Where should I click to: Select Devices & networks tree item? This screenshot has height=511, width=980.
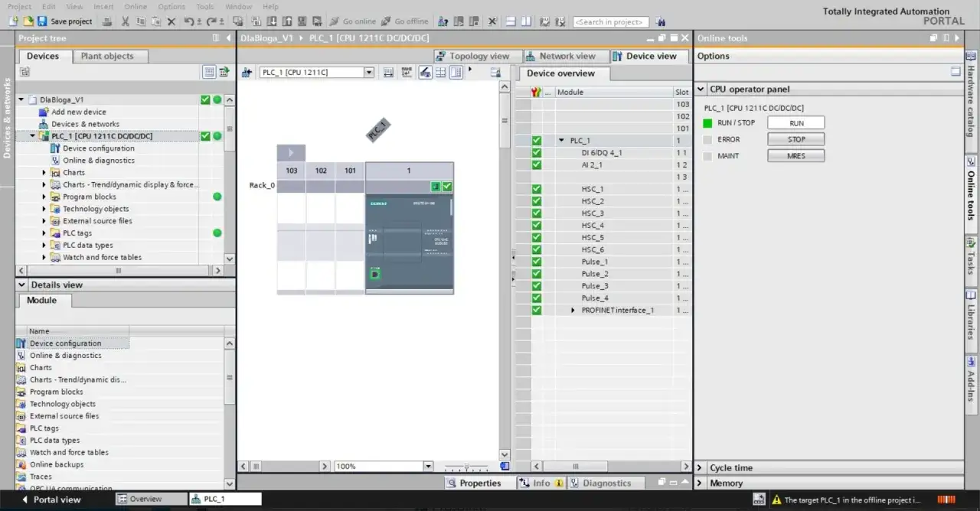click(85, 124)
